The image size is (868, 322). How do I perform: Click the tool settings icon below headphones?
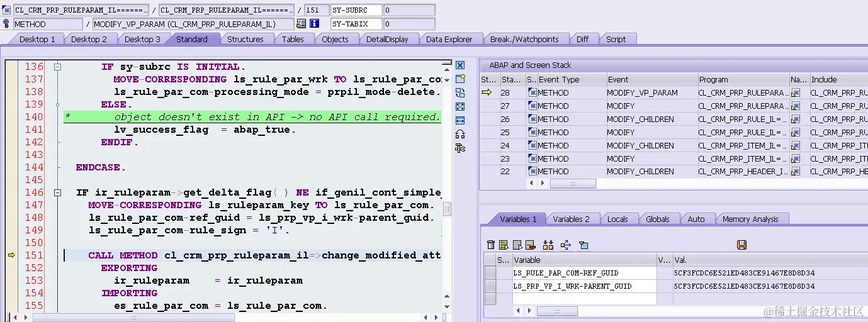coord(460,148)
